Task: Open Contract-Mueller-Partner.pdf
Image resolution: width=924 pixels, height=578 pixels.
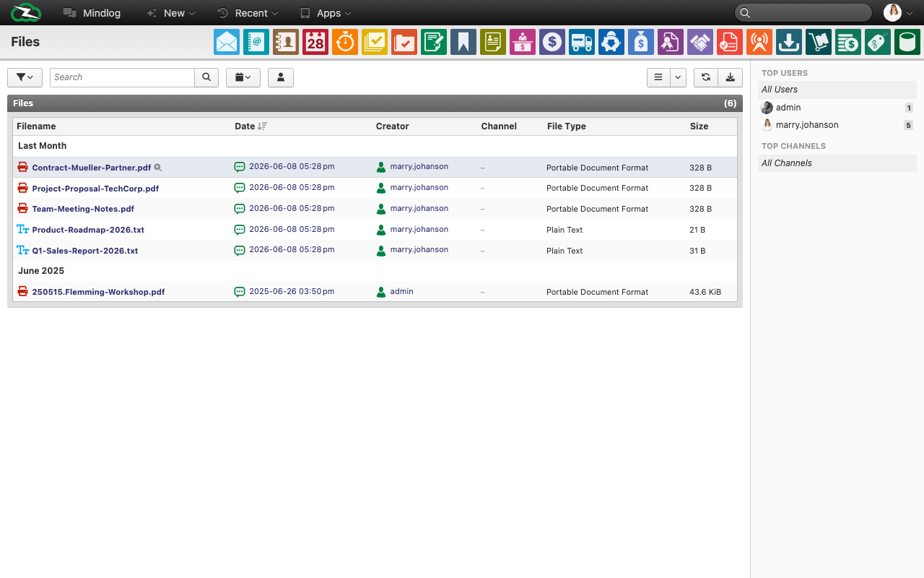Action: 92,168
